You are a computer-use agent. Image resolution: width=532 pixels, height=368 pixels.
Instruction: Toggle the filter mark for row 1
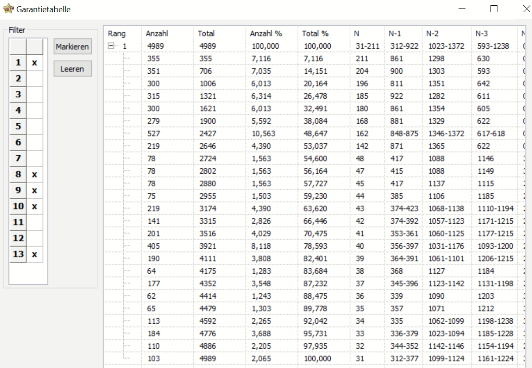pos(35,63)
